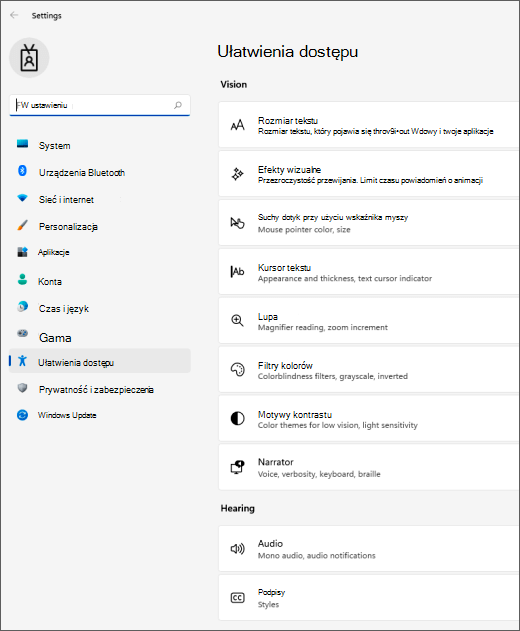Click the Efekty wizualne sparkle icon
Screen dimensions: 520x631
tap(237, 174)
